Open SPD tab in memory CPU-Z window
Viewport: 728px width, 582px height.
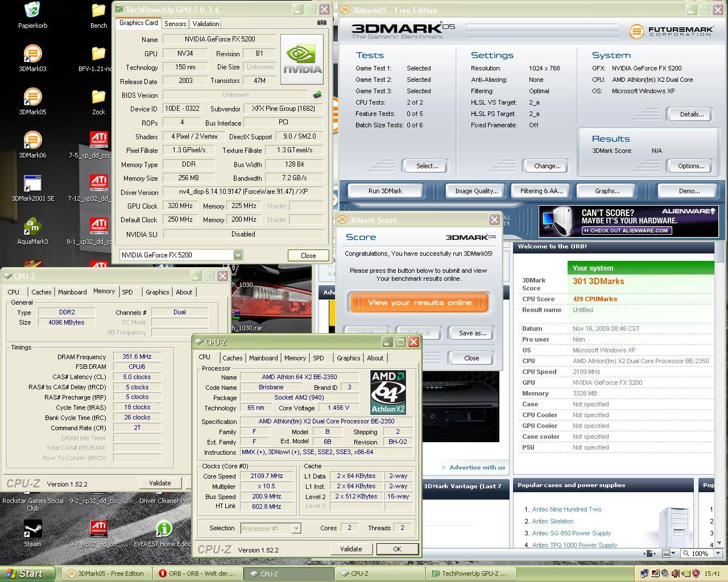pos(127,292)
